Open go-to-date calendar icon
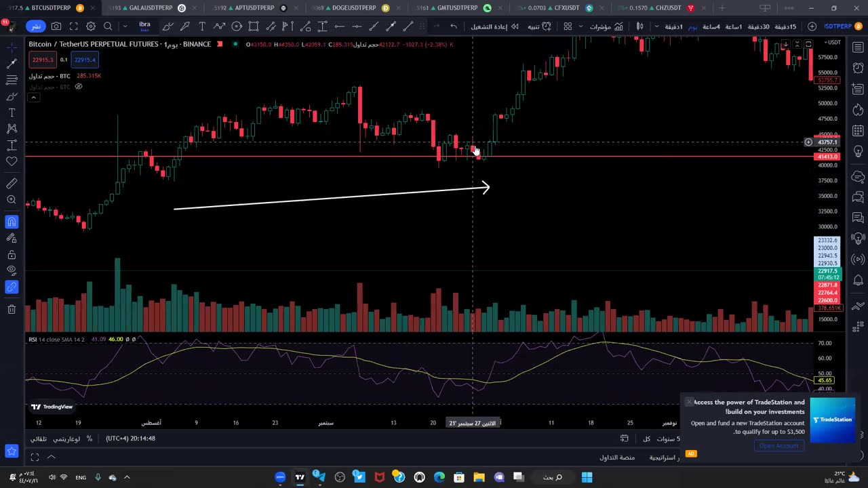 (x=624, y=439)
